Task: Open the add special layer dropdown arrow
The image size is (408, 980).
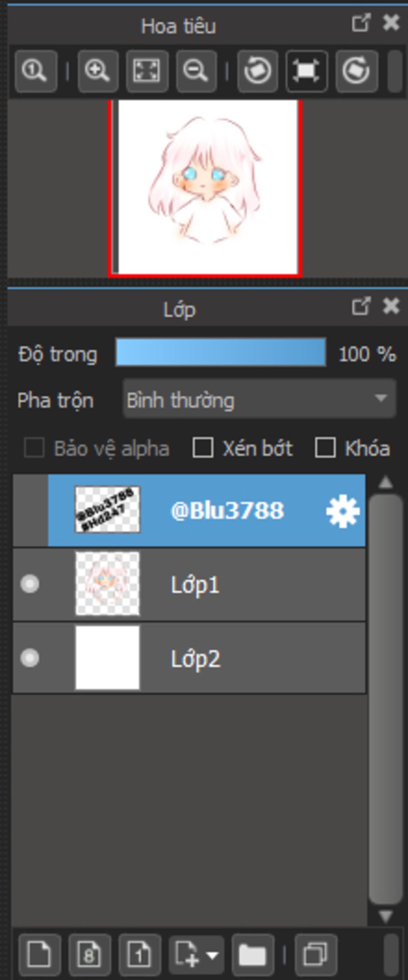Action: click(x=213, y=955)
